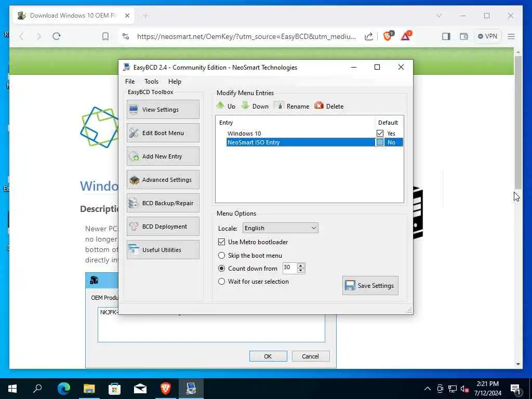This screenshot has width=532, height=399.
Task: Open Add New Entry section
Action: pos(163,156)
